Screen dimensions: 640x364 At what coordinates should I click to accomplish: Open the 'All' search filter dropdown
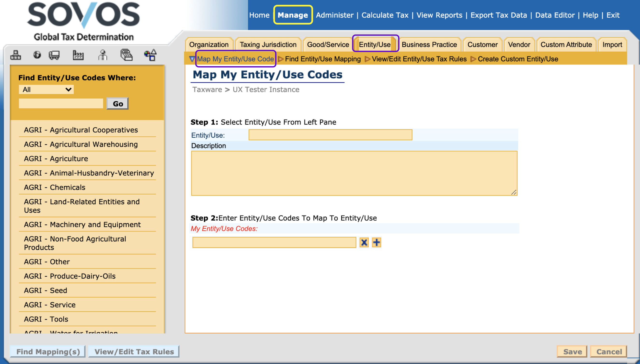coord(46,90)
